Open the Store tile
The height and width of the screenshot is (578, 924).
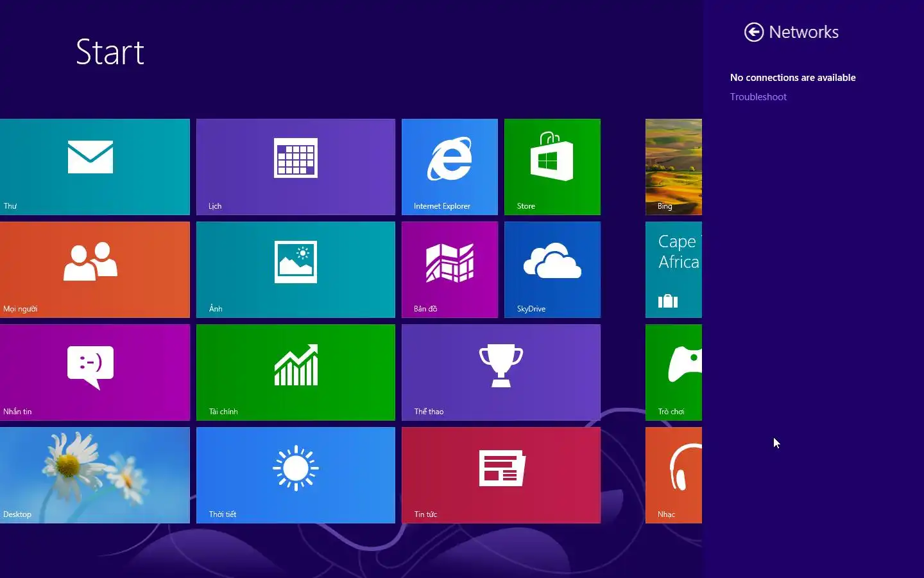pos(552,167)
